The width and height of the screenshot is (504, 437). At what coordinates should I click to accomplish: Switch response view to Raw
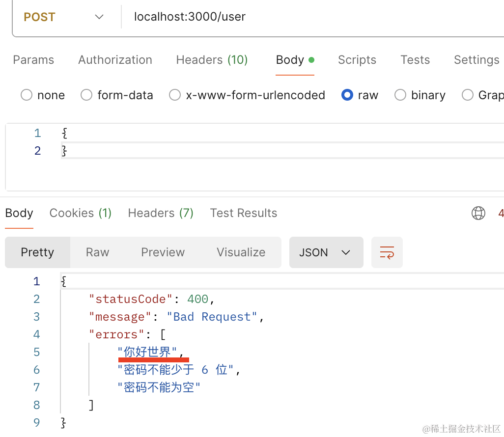97,252
